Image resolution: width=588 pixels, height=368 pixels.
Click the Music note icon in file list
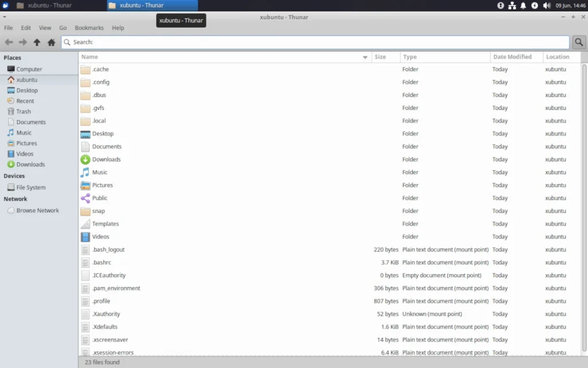point(85,172)
